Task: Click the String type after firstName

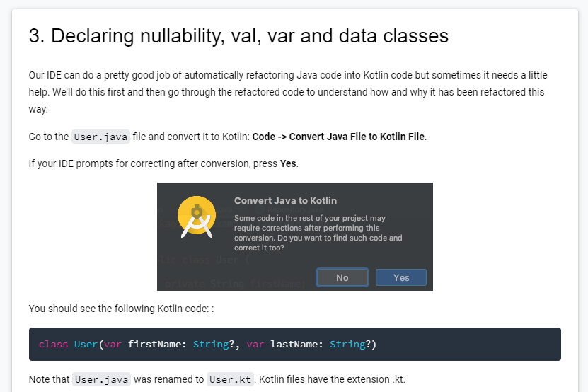Action: pos(211,345)
